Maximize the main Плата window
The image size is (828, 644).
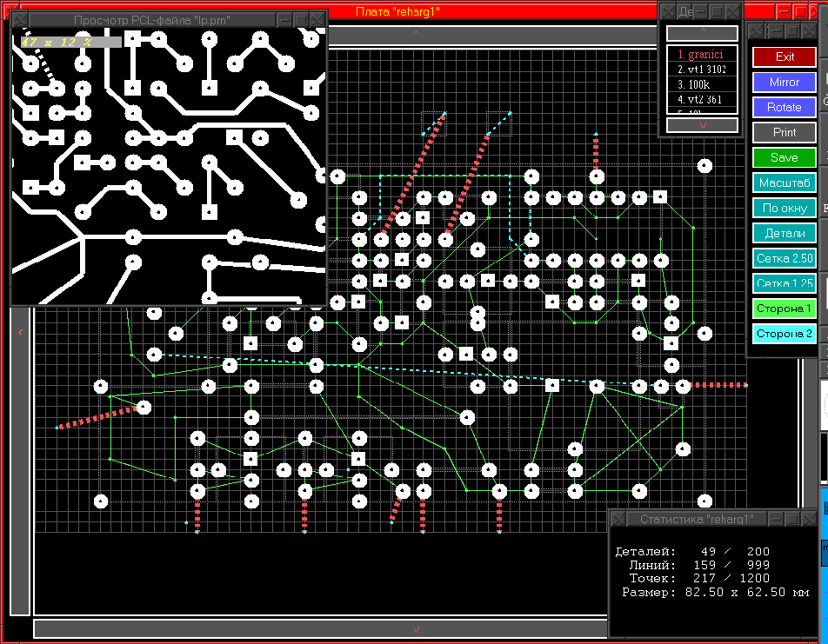[800, 11]
